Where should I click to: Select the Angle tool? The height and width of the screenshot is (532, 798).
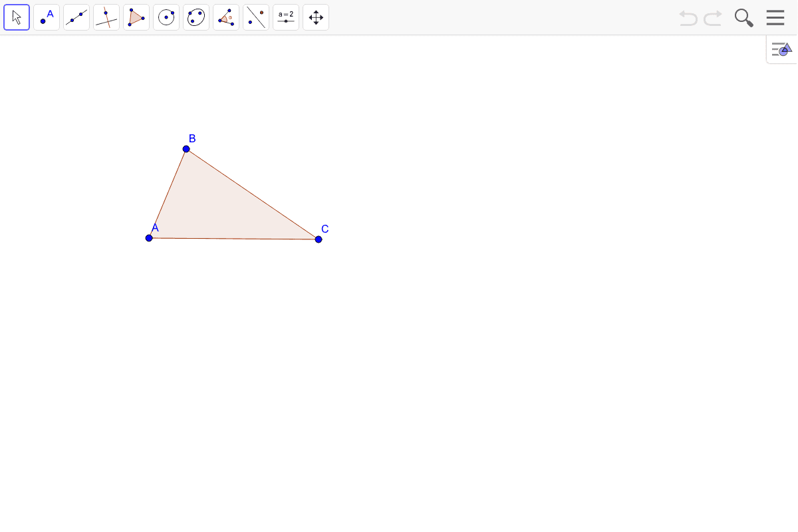click(x=226, y=17)
